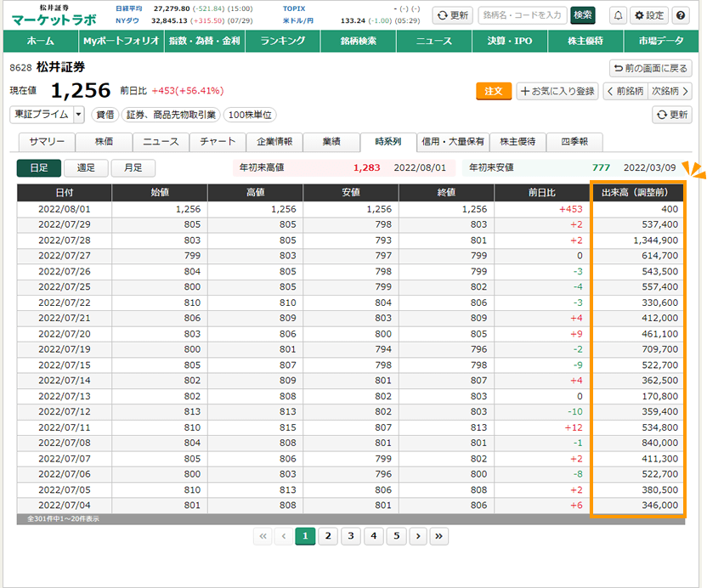Switch to the 四季報 tab
The width and height of the screenshot is (707, 588).
(574, 142)
